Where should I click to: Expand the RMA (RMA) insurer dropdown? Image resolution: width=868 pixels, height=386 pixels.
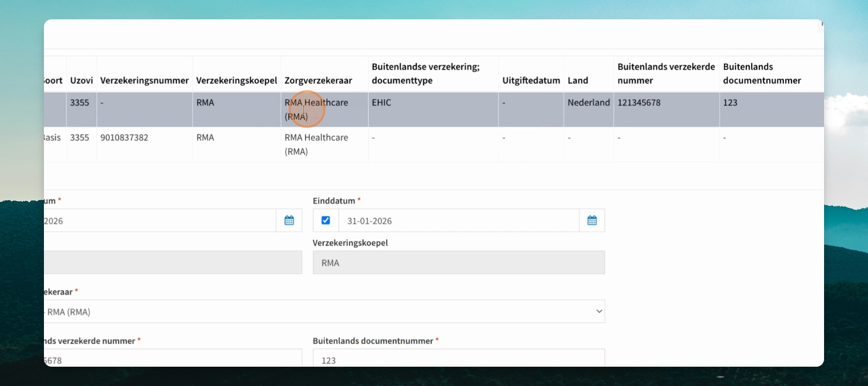[x=325, y=311]
